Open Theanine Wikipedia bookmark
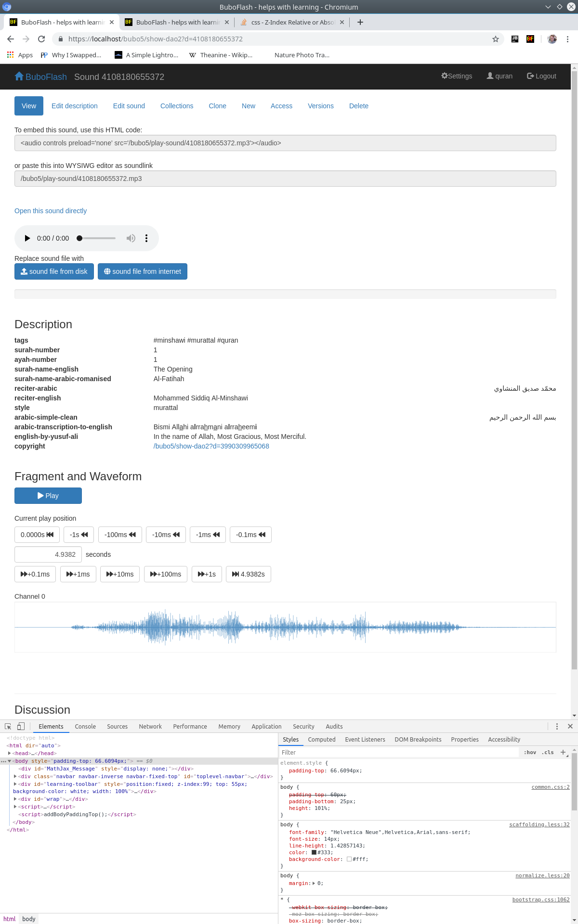Image resolution: width=578 pixels, height=924 pixels. point(221,55)
